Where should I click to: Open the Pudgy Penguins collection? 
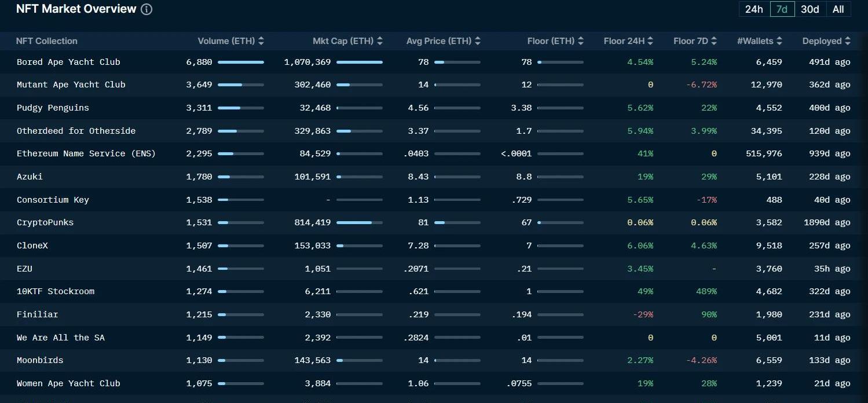click(x=53, y=108)
